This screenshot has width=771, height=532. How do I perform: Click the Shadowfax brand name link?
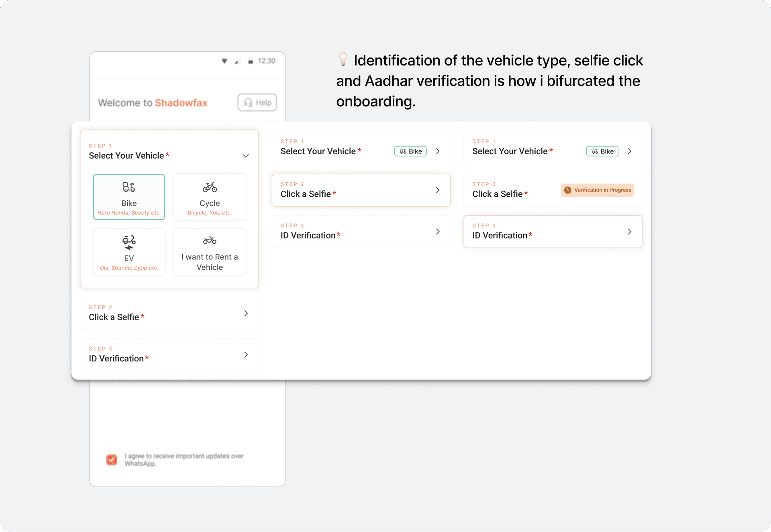181,103
